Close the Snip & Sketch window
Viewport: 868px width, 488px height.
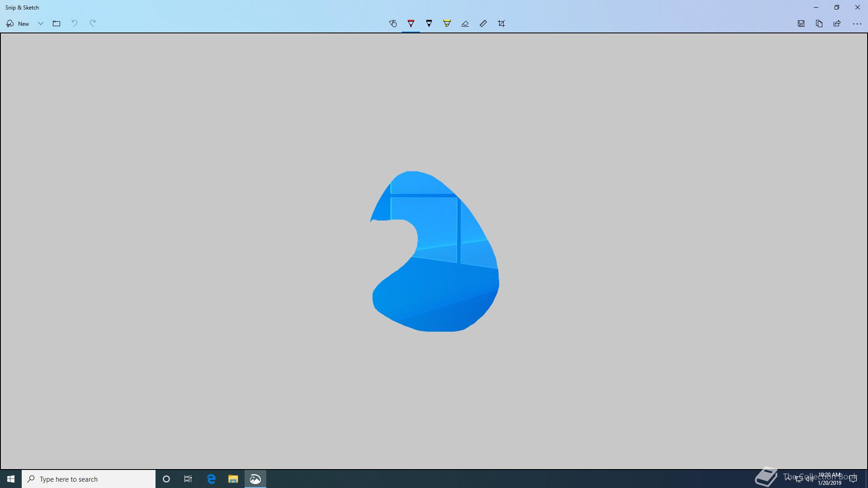point(858,7)
